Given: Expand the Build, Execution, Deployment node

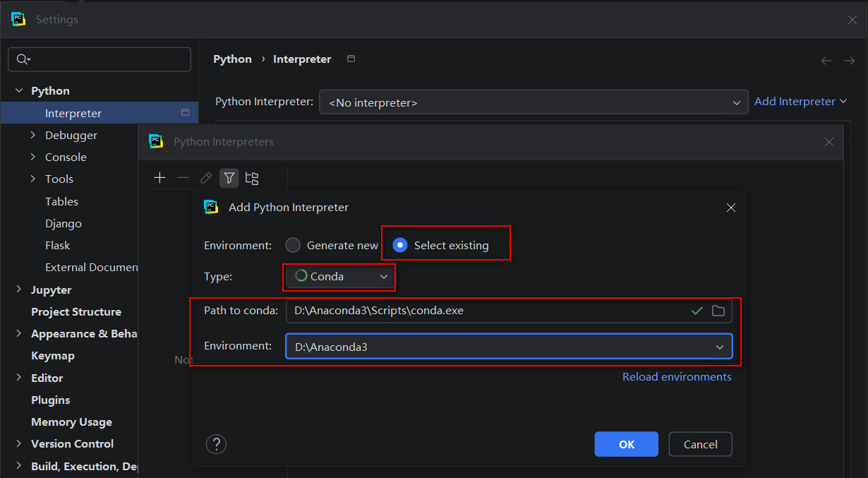Looking at the screenshot, I should click(x=18, y=466).
